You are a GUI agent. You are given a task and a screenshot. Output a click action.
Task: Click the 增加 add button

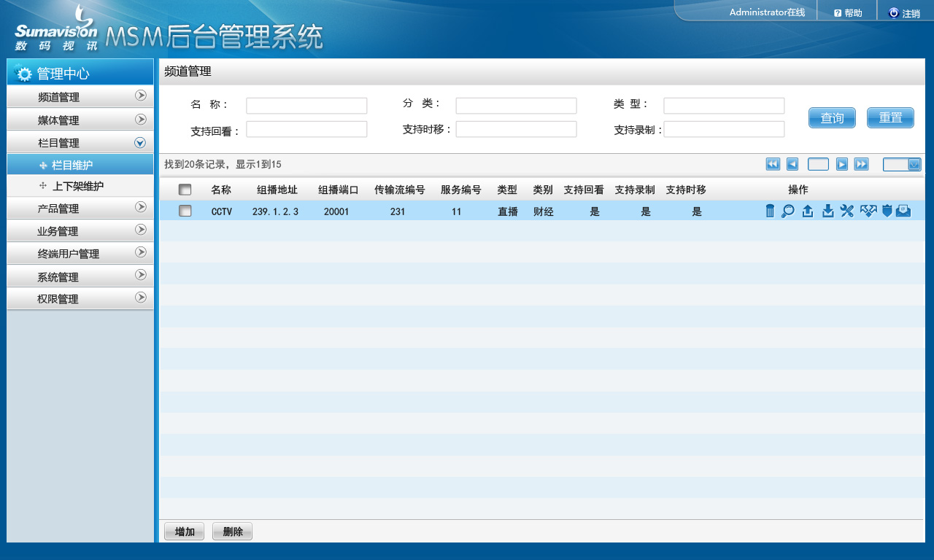tap(185, 532)
